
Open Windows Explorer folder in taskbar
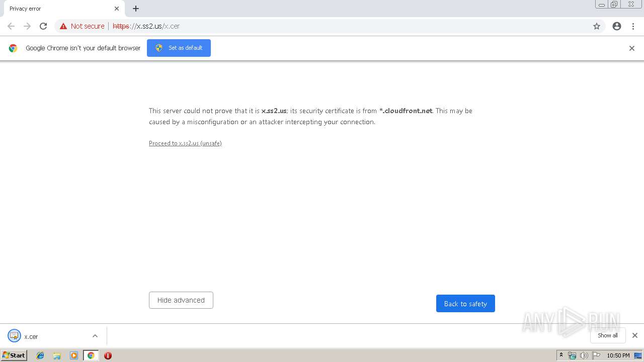(x=57, y=355)
